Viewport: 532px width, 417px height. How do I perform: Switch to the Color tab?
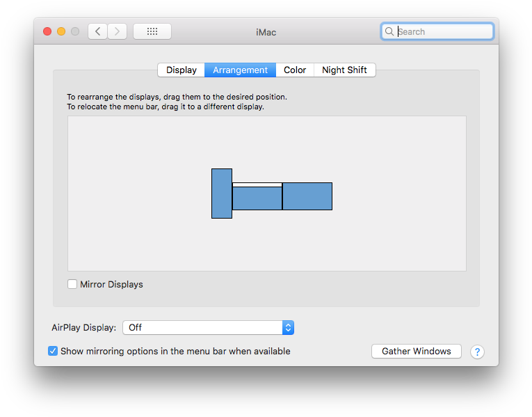tap(295, 70)
